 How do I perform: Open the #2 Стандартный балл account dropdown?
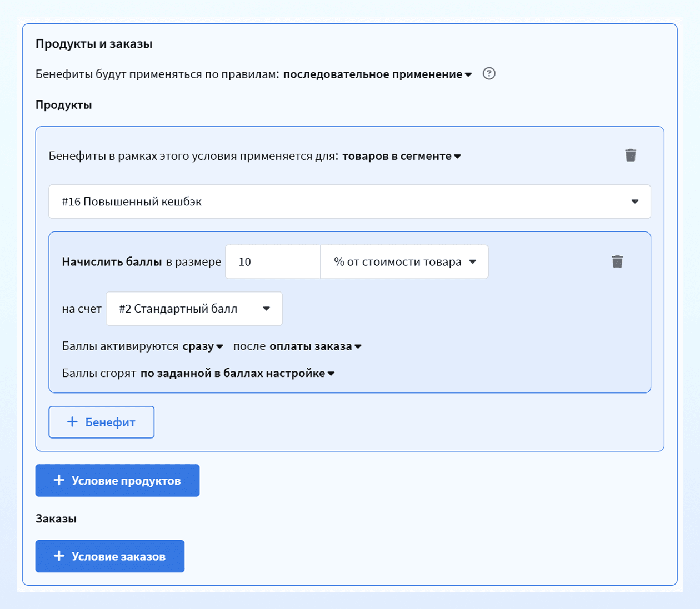point(194,309)
